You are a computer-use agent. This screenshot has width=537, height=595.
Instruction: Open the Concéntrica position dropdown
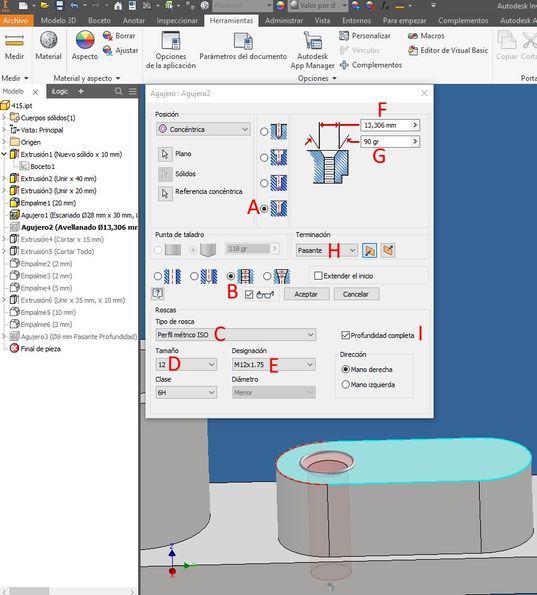[x=203, y=129]
